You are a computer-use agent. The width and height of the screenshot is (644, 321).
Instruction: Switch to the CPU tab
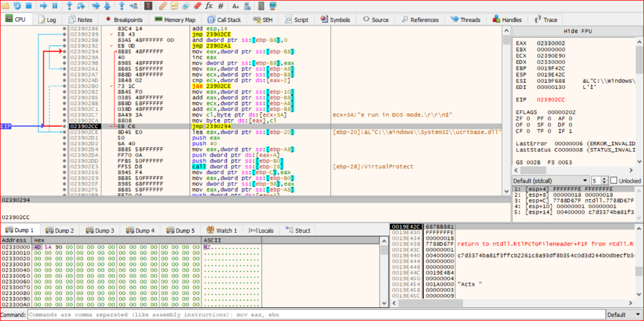[x=16, y=19]
